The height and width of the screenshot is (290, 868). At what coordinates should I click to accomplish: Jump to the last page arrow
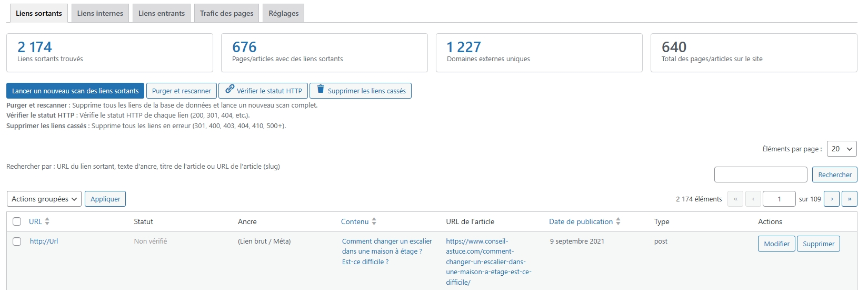pos(850,199)
